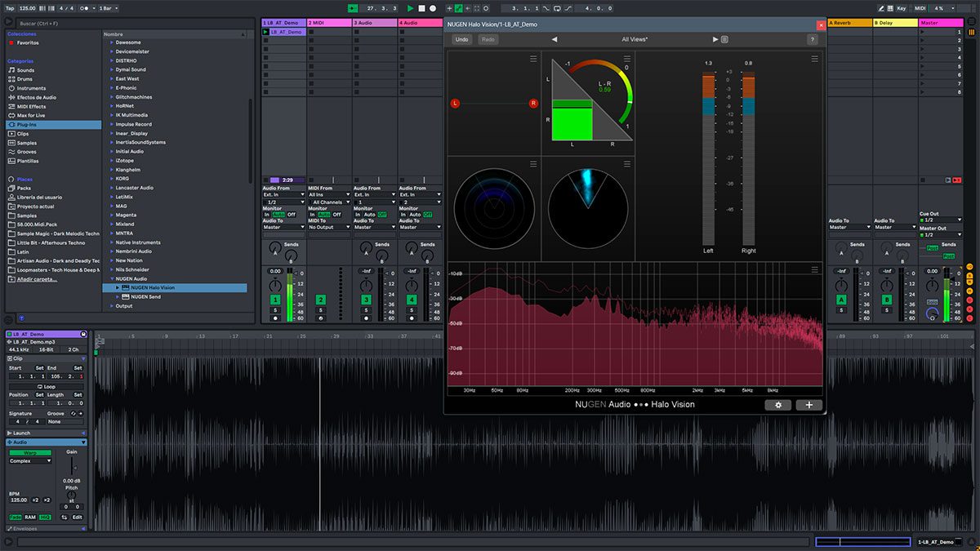Open the Complex warp mode dropdown
980x551 pixels.
coord(30,461)
